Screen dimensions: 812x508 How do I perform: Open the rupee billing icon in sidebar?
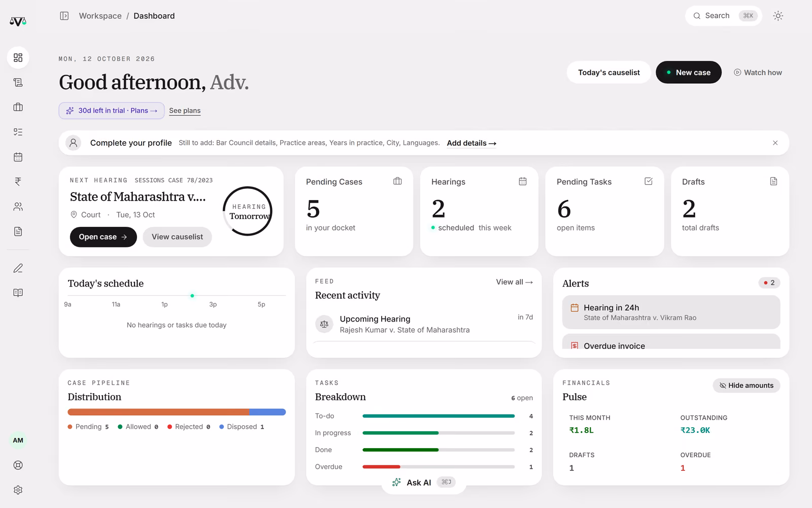click(x=18, y=182)
